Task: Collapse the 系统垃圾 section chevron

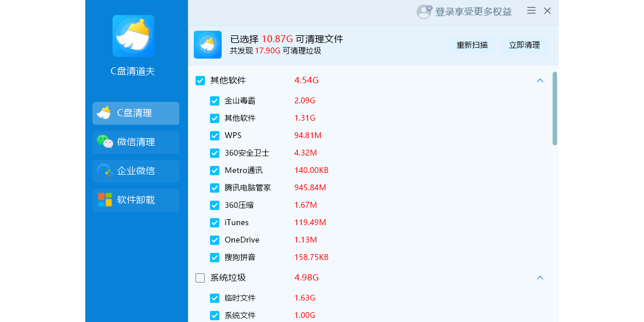Action: (540, 278)
